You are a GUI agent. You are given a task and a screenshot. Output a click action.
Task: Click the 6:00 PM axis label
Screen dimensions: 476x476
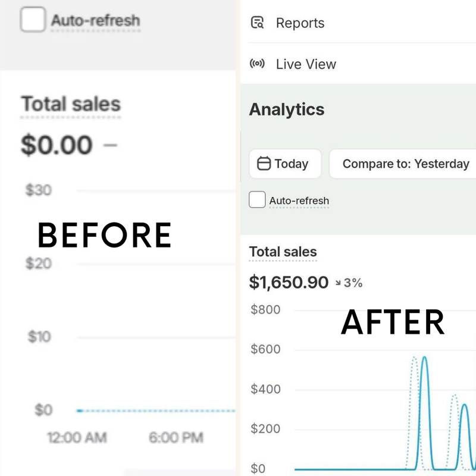176,439
